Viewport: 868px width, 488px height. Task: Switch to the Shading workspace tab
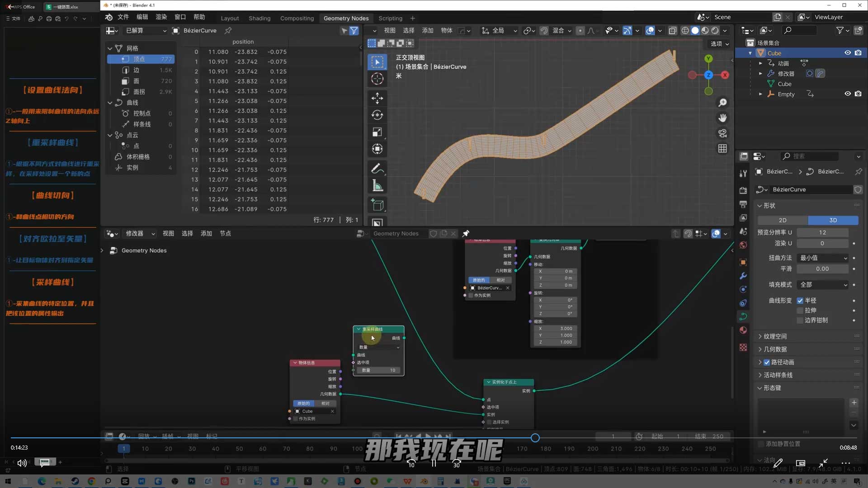point(259,18)
